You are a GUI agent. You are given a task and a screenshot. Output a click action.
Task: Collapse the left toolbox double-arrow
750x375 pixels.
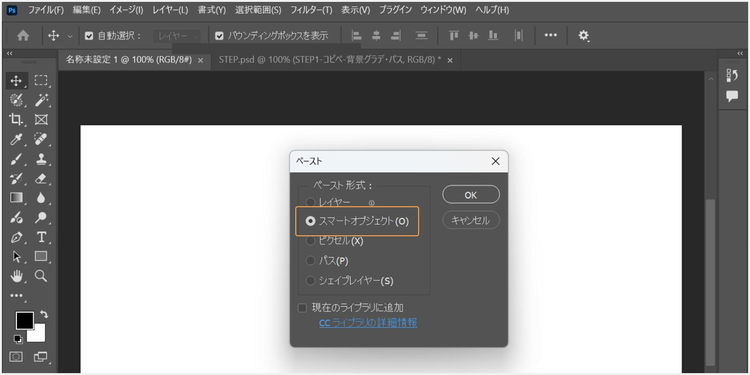[9, 54]
